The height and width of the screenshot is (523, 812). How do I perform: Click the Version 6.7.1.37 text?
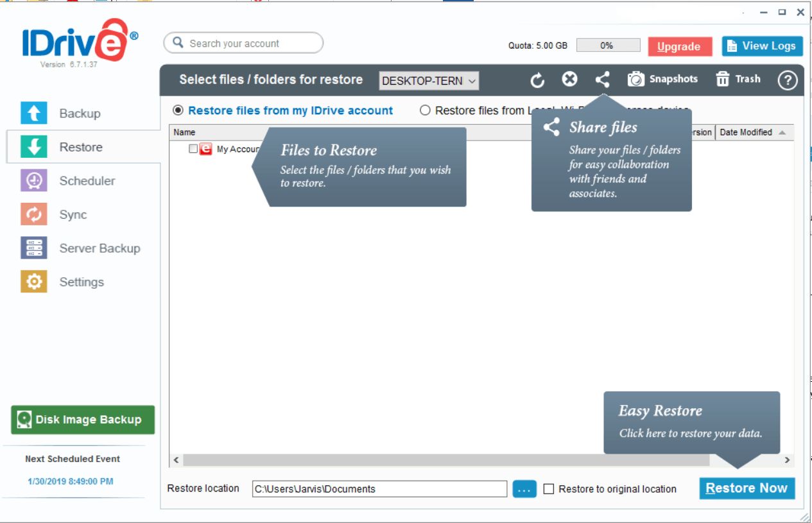69,65
